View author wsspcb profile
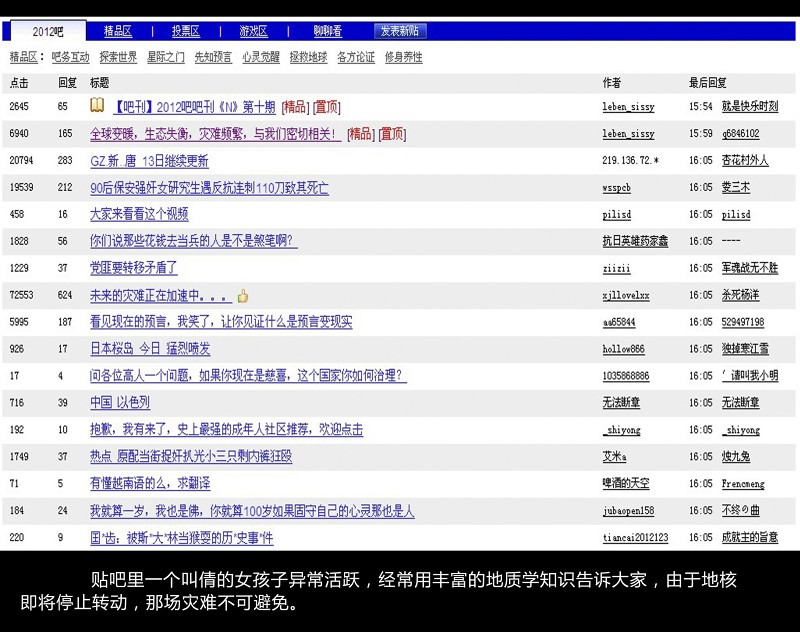The width and height of the screenshot is (800, 632). pos(616,188)
